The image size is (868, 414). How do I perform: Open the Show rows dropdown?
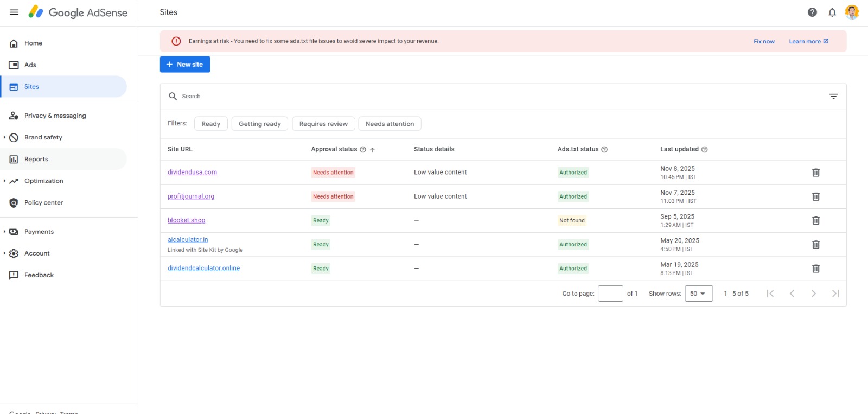click(x=698, y=294)
